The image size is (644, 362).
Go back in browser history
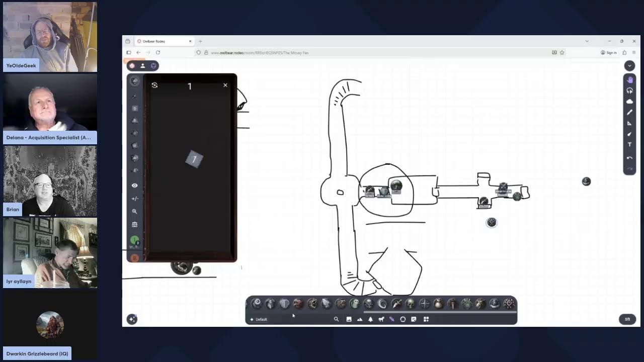click(x=138, y=52)
